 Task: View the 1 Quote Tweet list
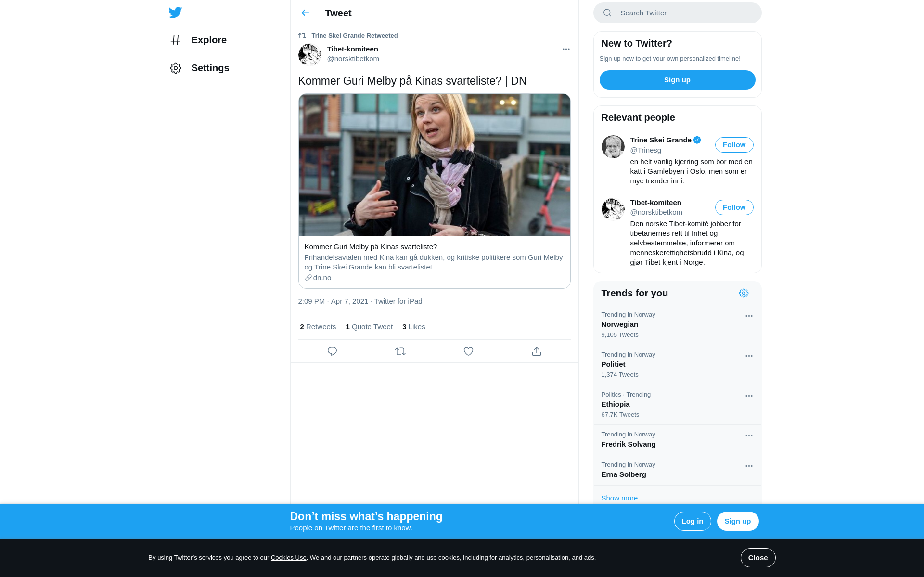pyautogui.click(x=369, y=327)
